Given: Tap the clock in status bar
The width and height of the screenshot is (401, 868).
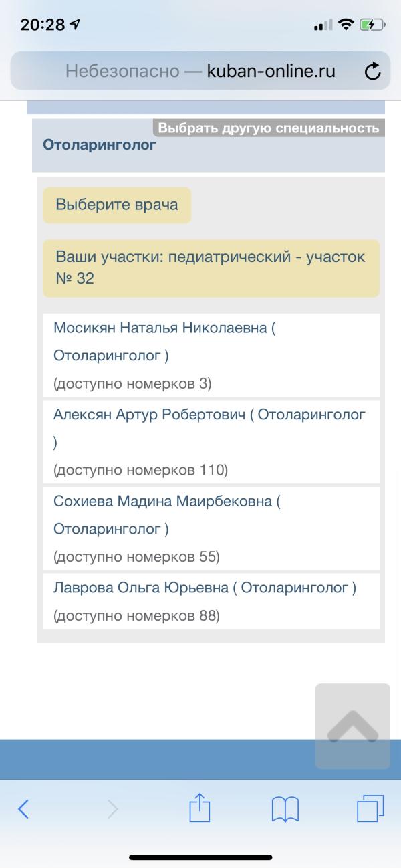Looking at the screenshot, I should tap(43, 25).
